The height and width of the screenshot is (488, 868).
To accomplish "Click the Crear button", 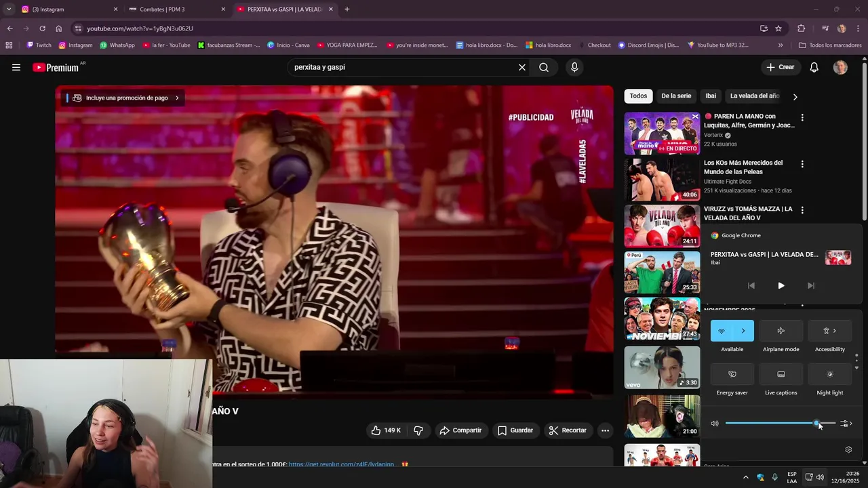I will (x=781, y=67).
